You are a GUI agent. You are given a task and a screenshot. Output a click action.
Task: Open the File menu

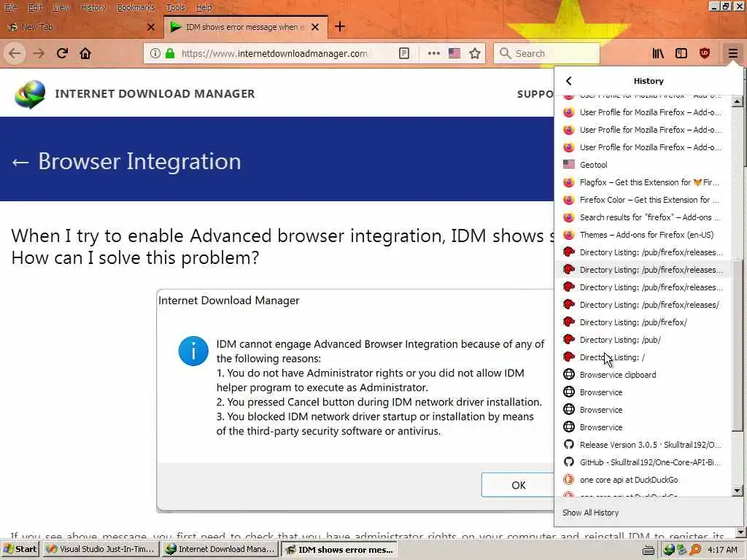click(11, 7)
